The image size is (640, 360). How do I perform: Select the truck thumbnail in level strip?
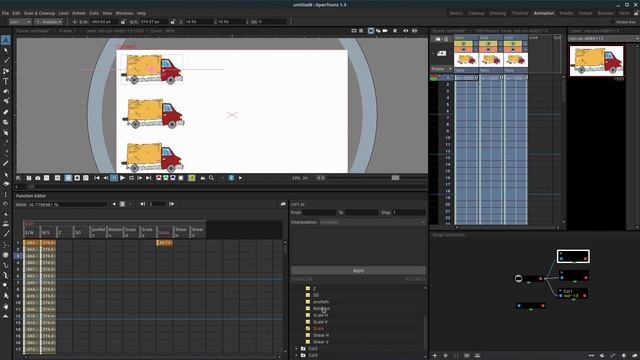click(596, 61)
